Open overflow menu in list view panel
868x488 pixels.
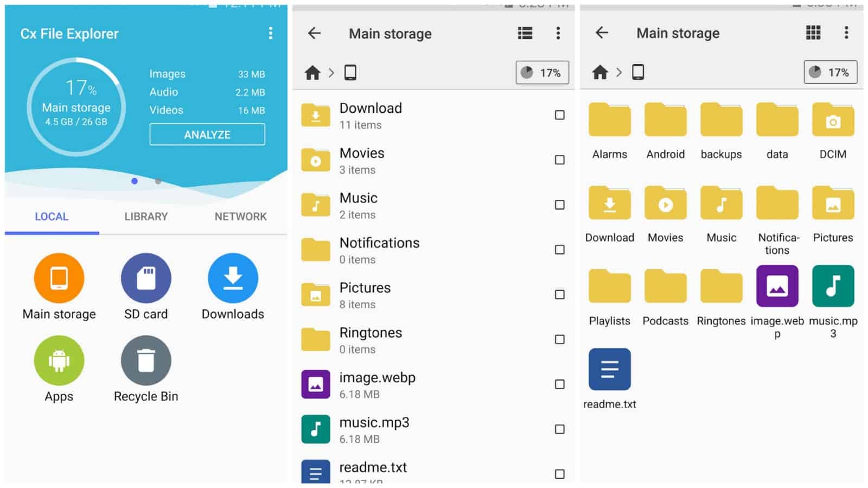tap(558, 34)
